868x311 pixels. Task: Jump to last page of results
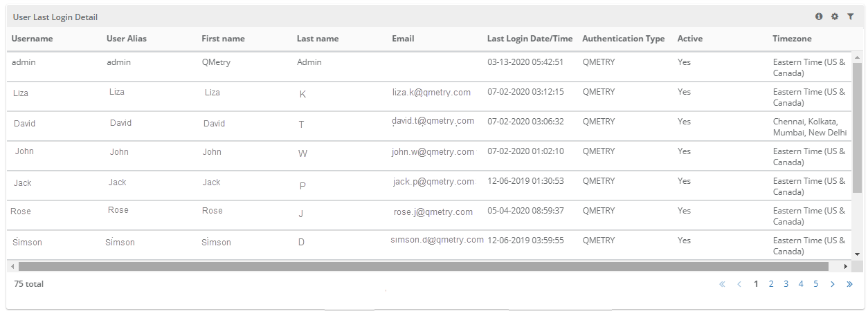[x=849, y=284]
